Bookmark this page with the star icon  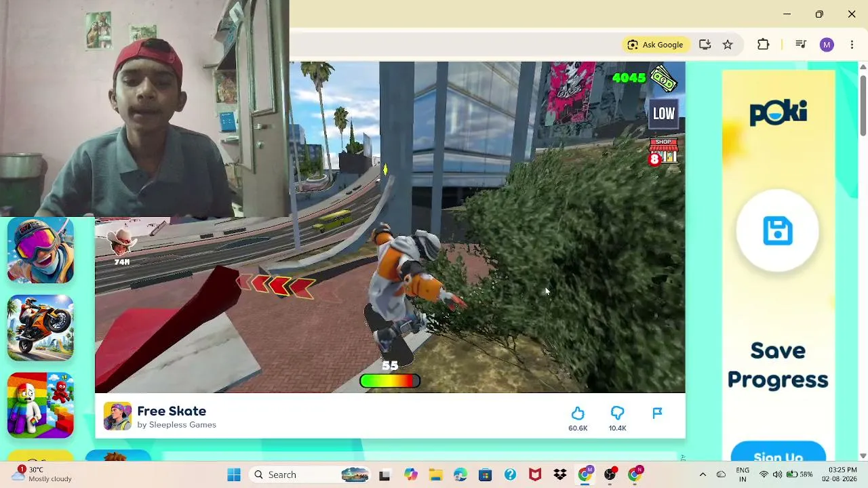click(728, 45)
